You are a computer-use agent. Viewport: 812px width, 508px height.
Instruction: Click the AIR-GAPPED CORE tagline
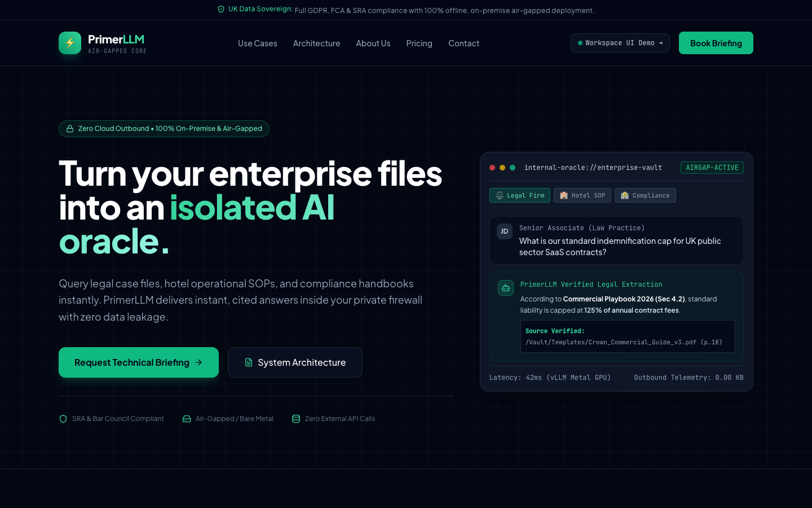click(117, 51)
